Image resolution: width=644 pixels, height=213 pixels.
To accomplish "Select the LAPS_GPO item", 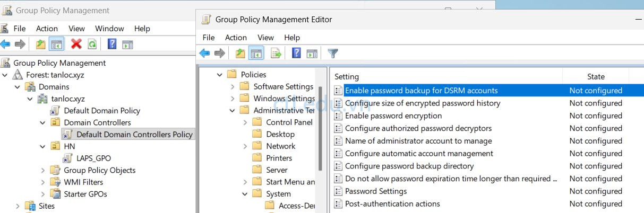I will click(x=93, y=158).
